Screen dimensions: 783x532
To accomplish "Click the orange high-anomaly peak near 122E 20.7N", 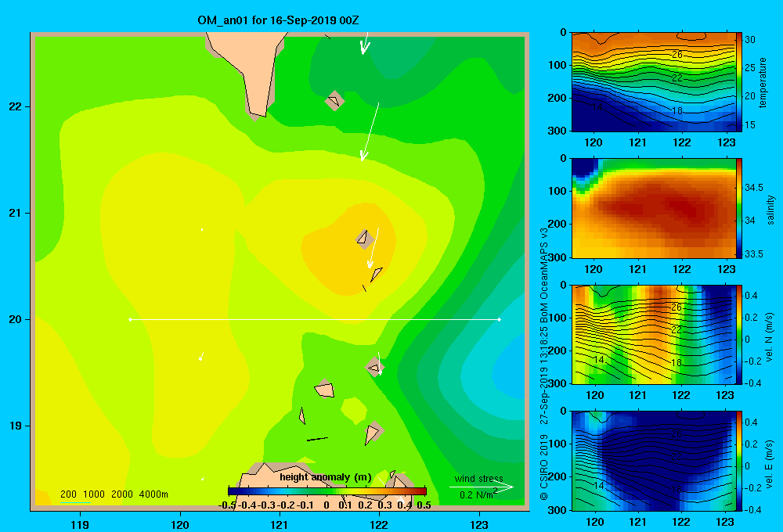I will (349, 250).
